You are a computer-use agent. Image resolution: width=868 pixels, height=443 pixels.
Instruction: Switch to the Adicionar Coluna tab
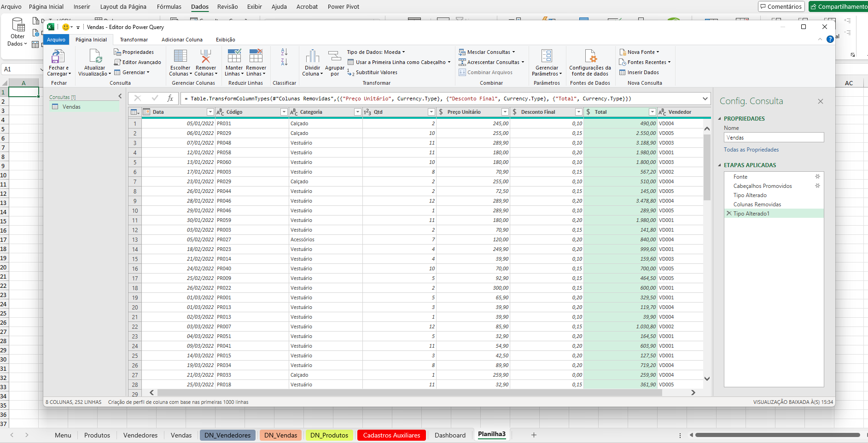pos(182,40)
